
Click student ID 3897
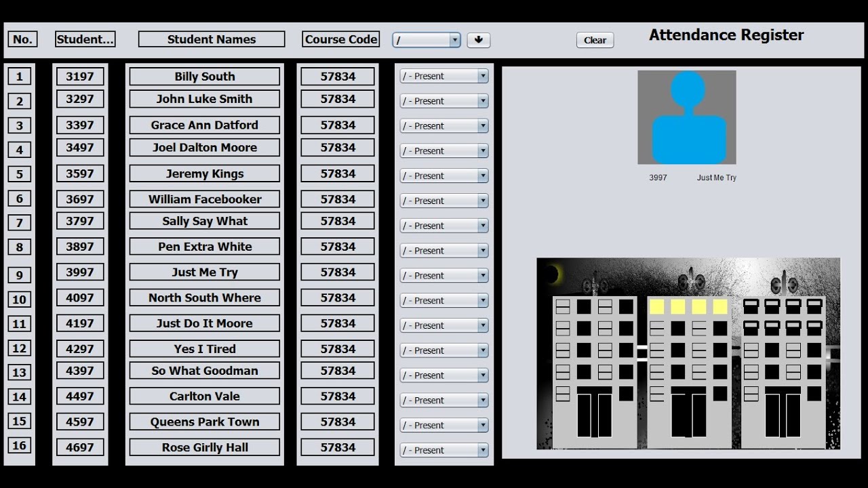[x=79, y=247]
